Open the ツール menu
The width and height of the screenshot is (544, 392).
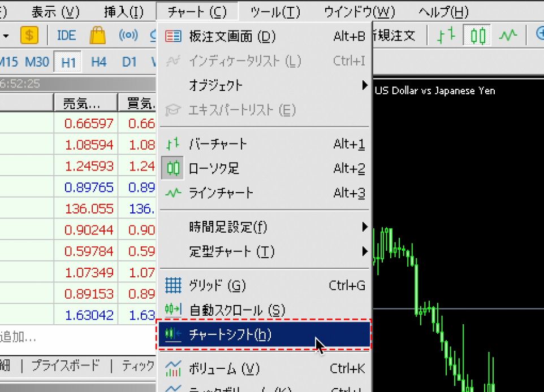click(275, 11)
